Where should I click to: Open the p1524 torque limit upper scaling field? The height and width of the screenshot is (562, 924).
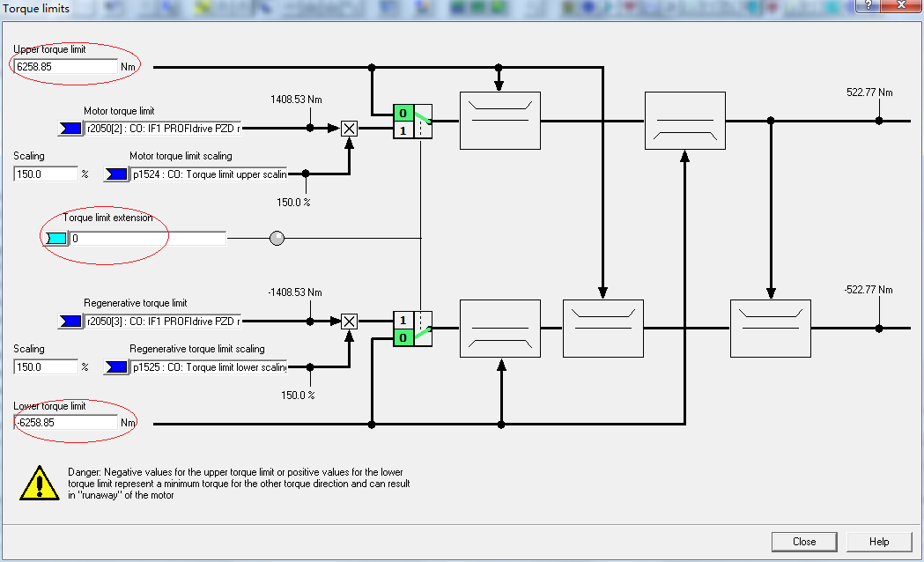click(x=209, y=174)
